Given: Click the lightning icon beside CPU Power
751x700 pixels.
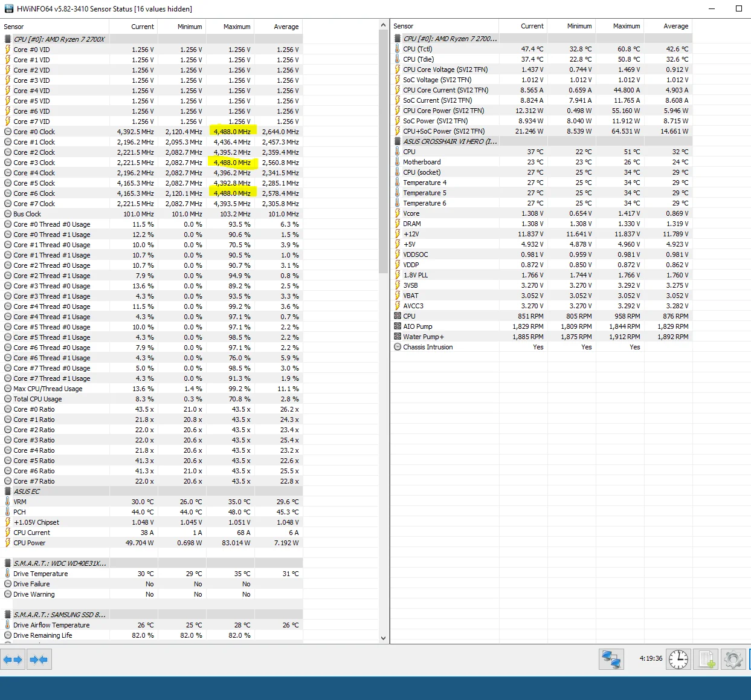Looking at the screenshot, I should click(8, 543).
